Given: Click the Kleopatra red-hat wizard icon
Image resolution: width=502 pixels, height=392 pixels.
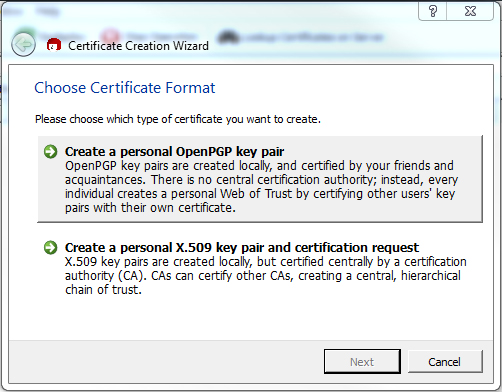Looking at the screenshot, I should click(54, 45).
